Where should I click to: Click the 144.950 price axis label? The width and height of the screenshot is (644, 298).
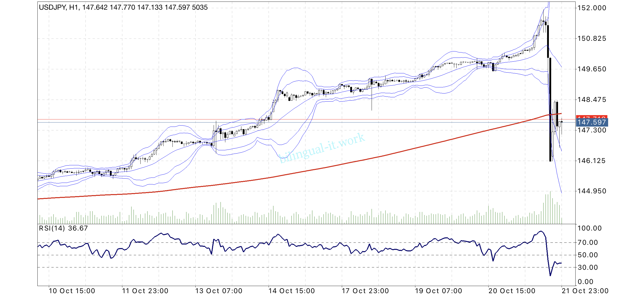pyautogui.click(x=592, y=191)
